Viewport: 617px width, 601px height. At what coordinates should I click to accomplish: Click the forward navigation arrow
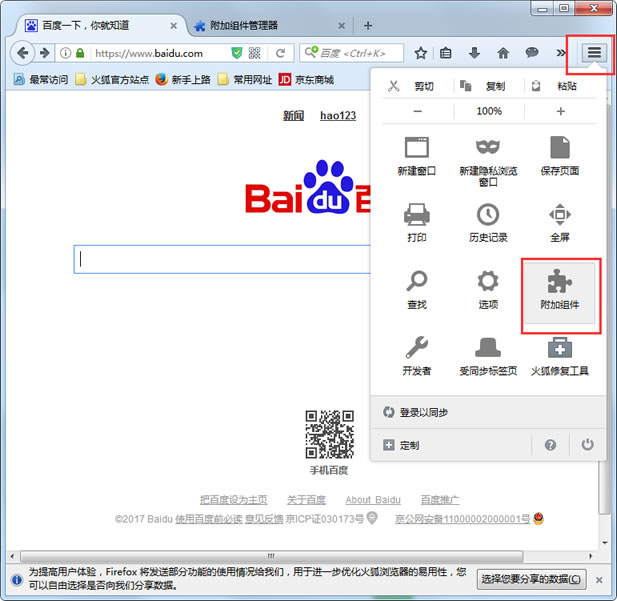(44, 53)
